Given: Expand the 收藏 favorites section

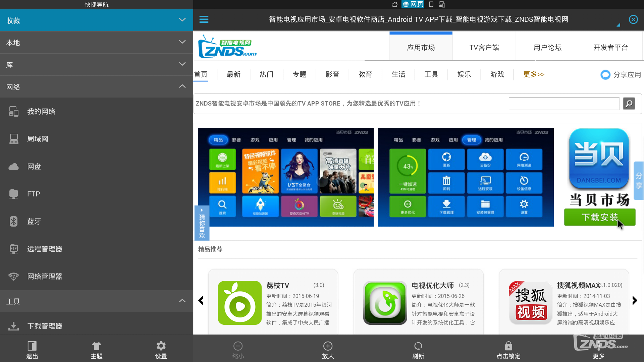Looking at the screenshot, I should point(97,20).
